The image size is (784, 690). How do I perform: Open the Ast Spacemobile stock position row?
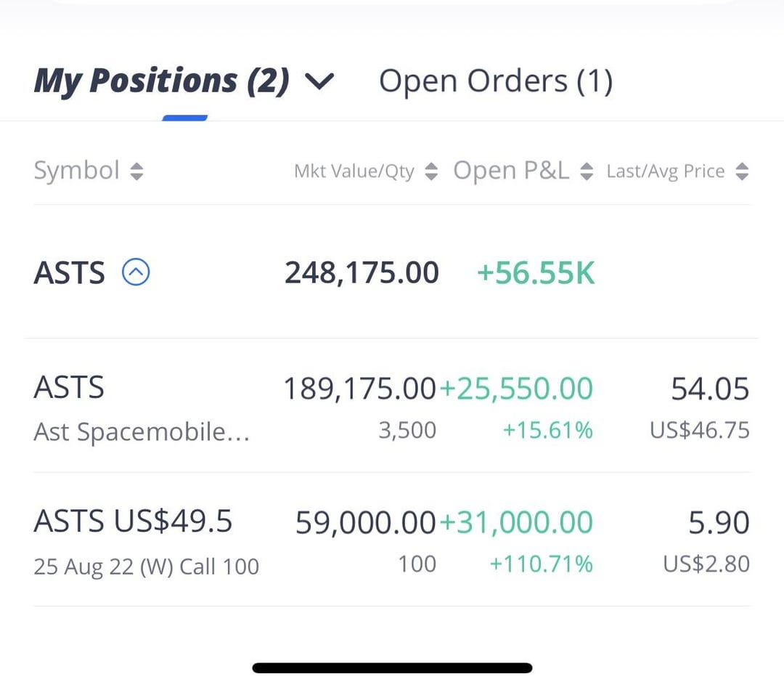tap(391, 406)
